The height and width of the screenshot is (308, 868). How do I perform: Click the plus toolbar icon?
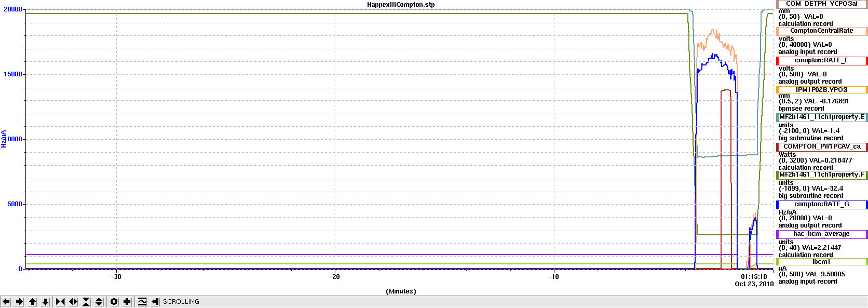click(x=127, y=302)
